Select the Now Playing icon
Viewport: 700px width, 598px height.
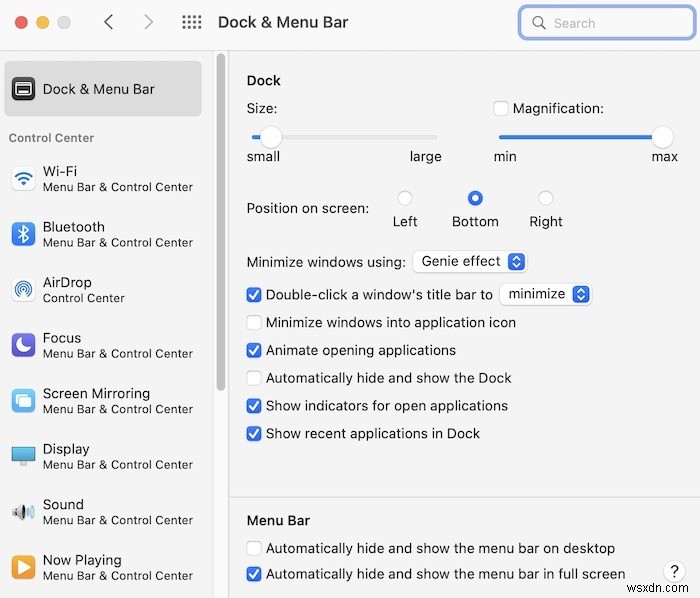(x=23, y=567)
